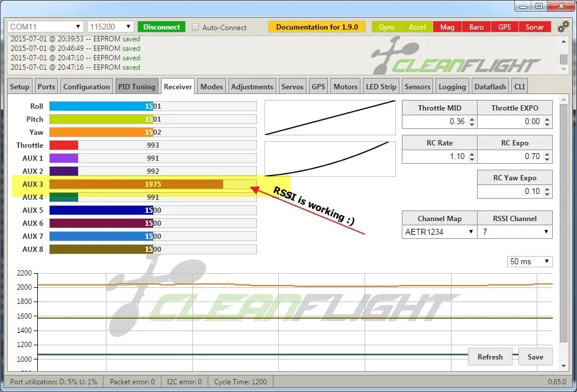
Task: Click the Port utilization status text
Action: coord(53,382)
